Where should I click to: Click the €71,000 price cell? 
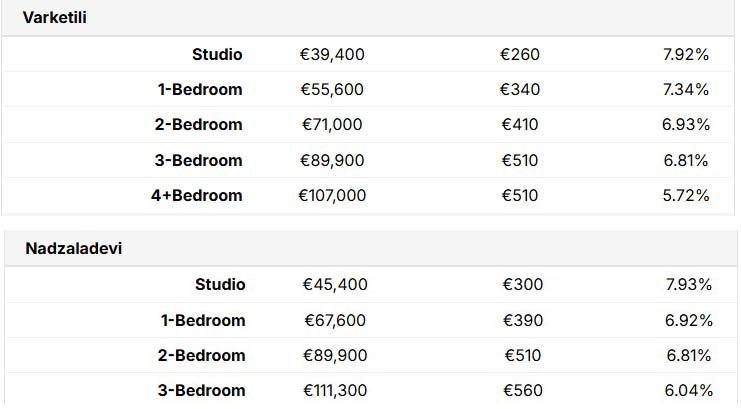(332, 124)
